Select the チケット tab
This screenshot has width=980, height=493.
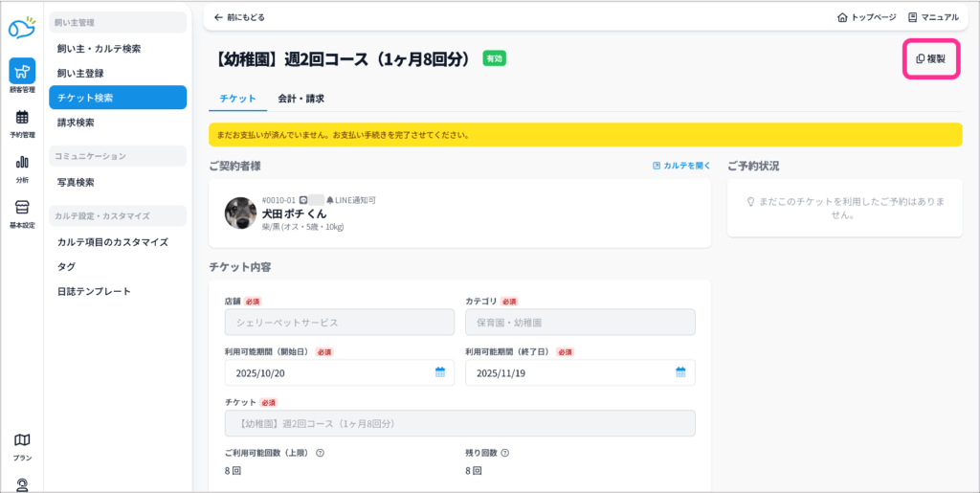point(237,98)
